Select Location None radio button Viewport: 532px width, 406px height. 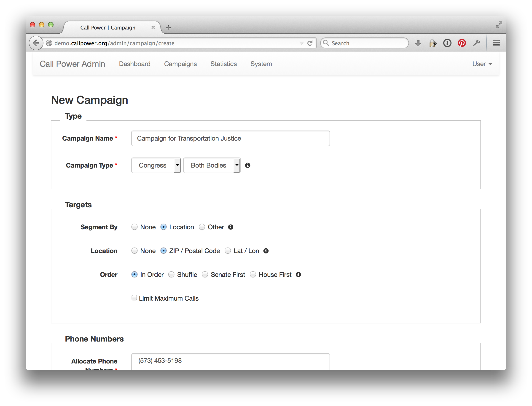134,251
